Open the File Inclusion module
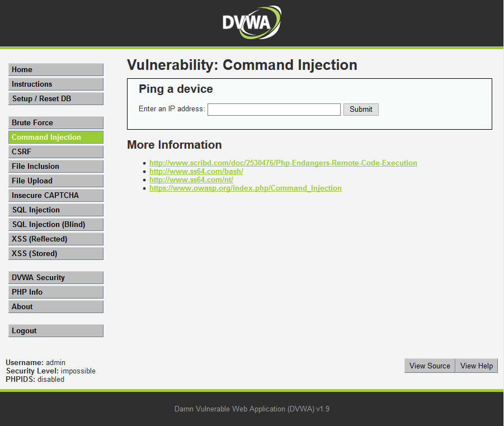The image size is (504, 426). pyautogui.click(x=55, y=166)
